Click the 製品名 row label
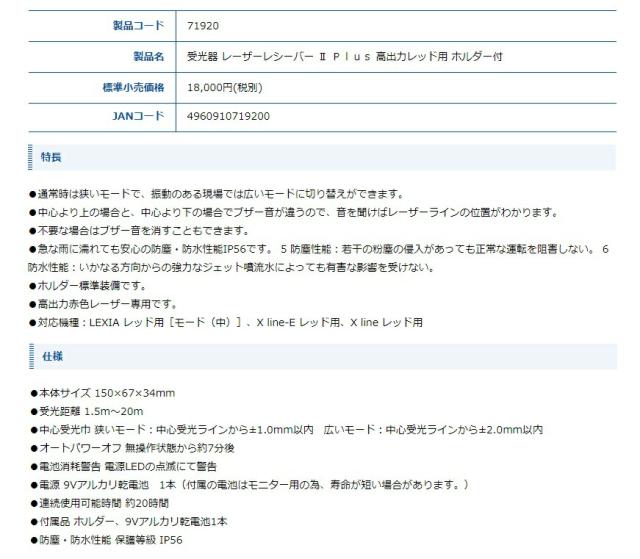Viewport: 640px width, 559px height. pyautogui.click(x=149, y=56)
